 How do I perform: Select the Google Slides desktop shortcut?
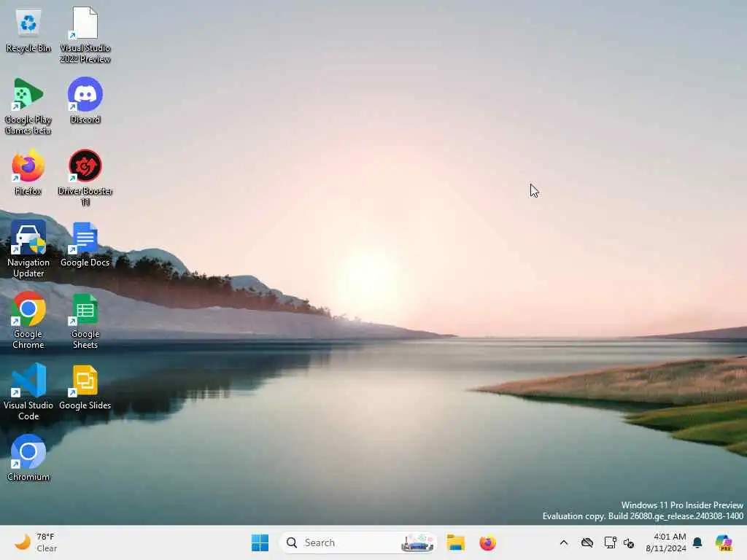click(x=85, y=388)
